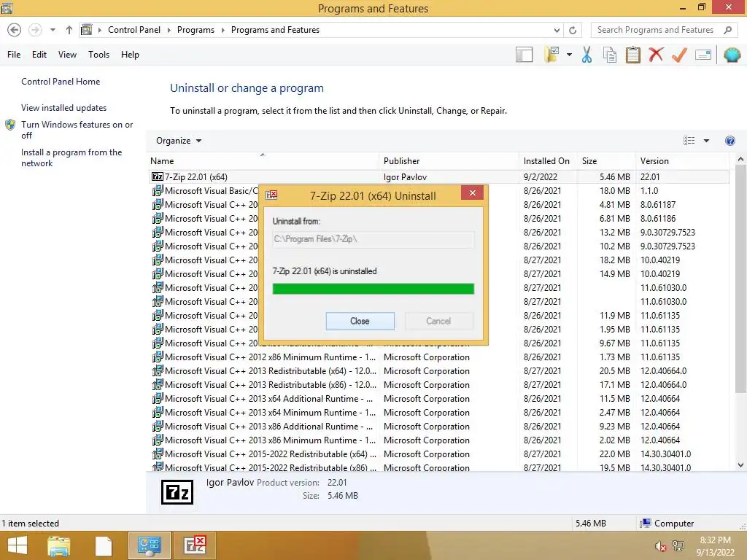Select Microsoft Visual C++ 2012 x86 Minimum Runtime
747x560 pixels.
point(438,357)
